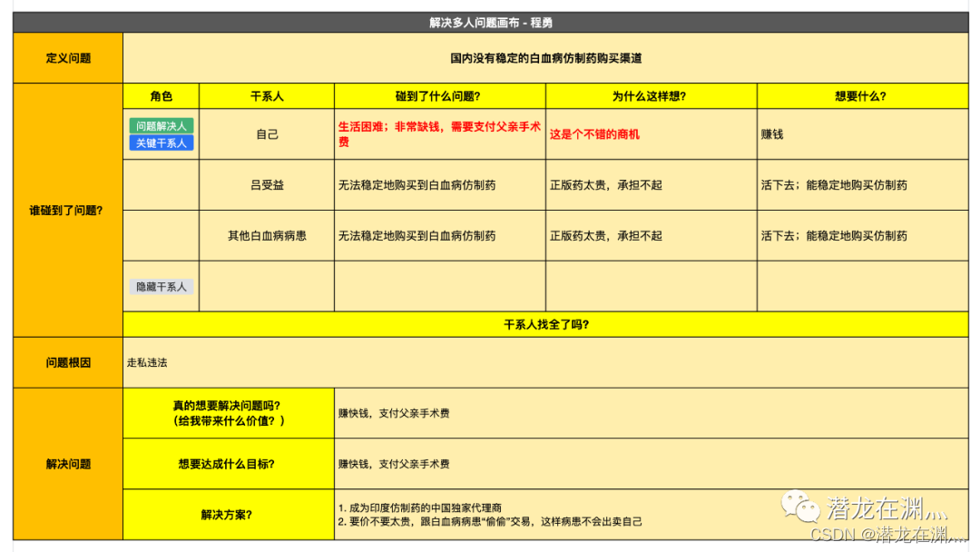Select 无法稳定地购买到白血病仿制药 in 吕受益 row

[440, 185]
